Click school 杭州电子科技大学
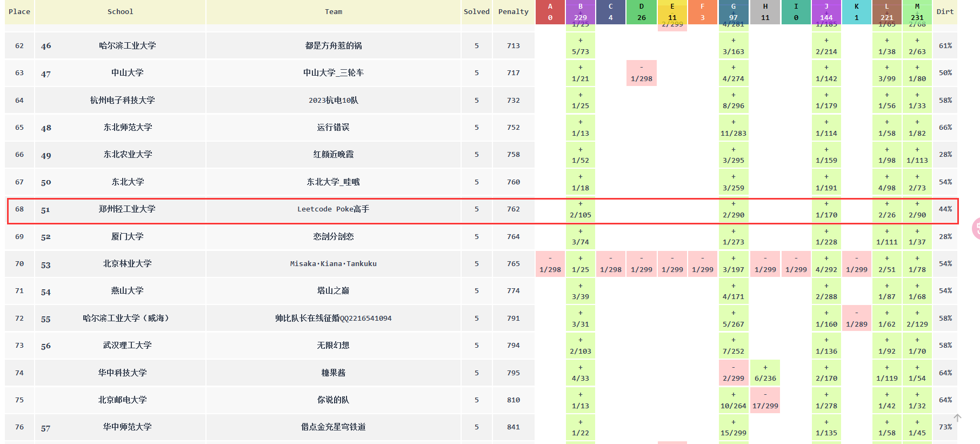The width and height of the screenshot is (980, 444). (123, 101)
